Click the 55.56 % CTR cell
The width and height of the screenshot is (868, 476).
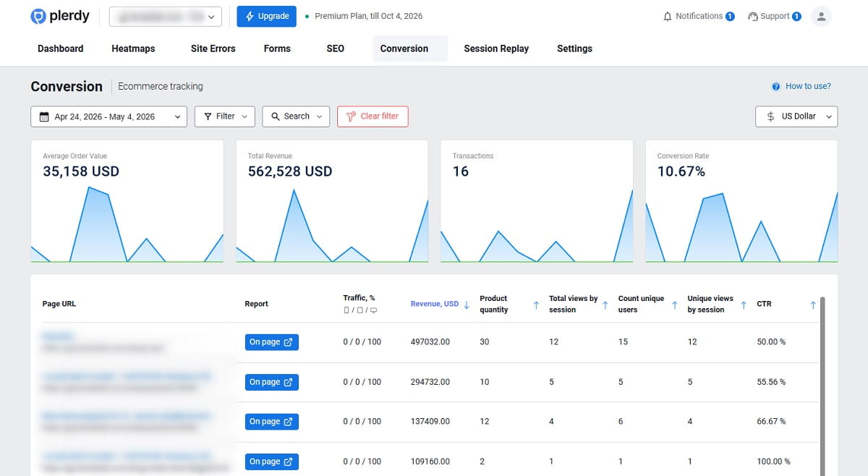click(771, 382)
